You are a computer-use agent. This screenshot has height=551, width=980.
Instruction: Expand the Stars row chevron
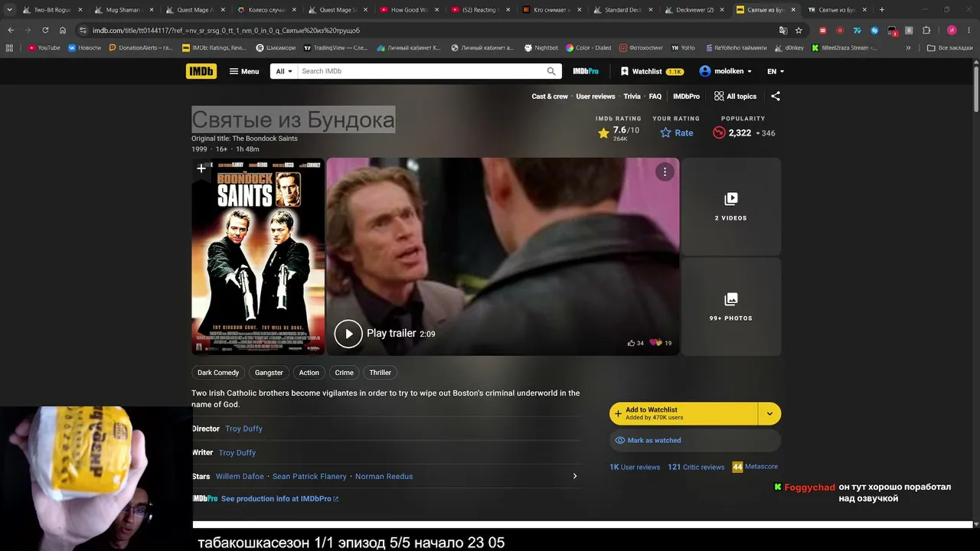pos(575,476)
